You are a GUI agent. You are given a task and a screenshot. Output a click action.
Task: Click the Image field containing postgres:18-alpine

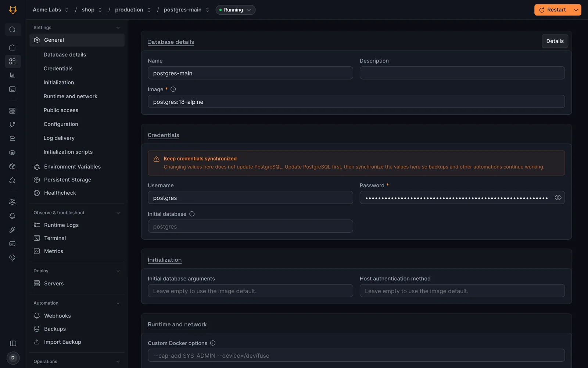pyautogui.click(x=356, y=102)
